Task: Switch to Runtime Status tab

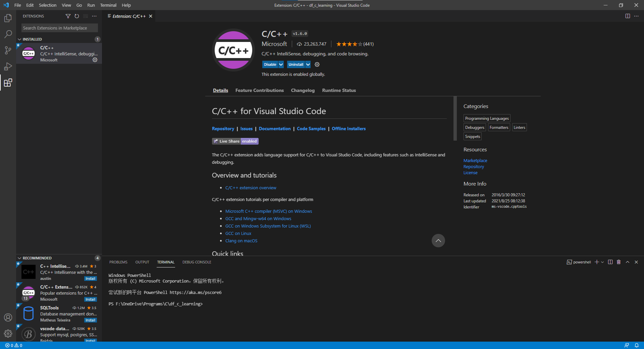Action: click(x=339, y=90)
